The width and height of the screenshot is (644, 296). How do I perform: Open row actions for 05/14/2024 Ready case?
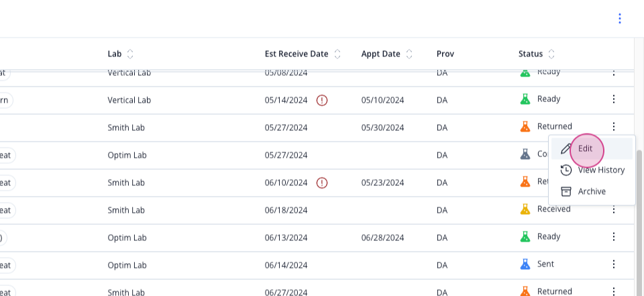point(614,99)
